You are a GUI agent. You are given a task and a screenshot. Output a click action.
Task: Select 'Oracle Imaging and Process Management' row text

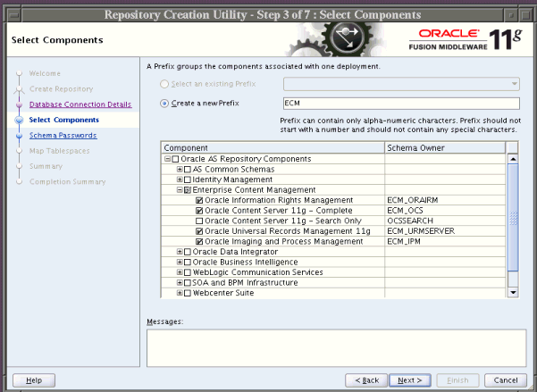283,241
